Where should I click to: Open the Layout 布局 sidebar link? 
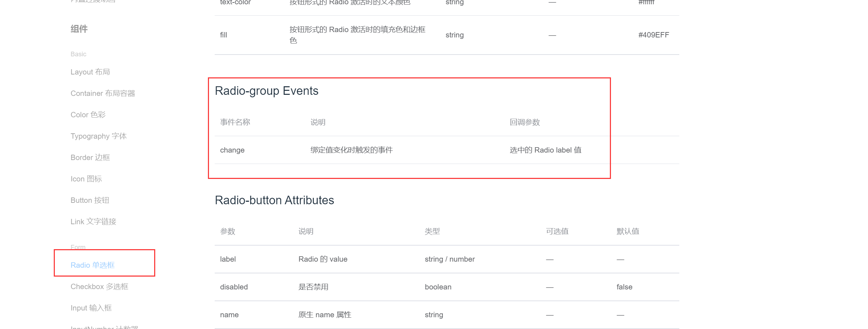90,72
